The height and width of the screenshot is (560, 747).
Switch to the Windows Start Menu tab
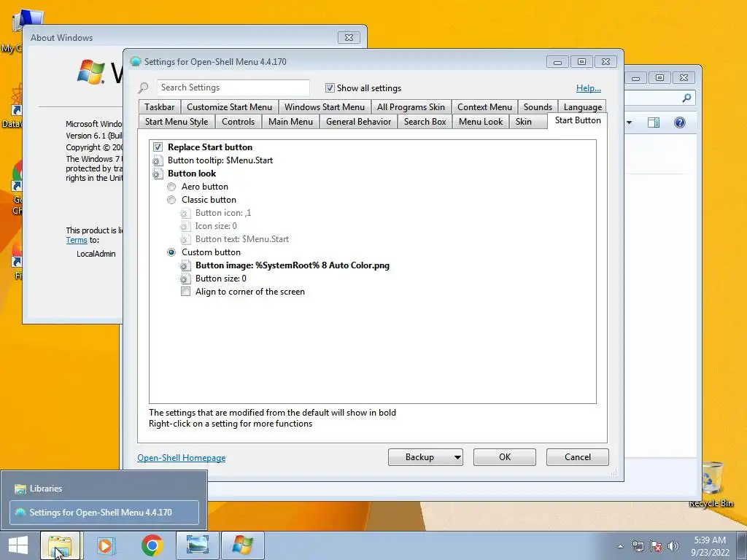(325, 107)
